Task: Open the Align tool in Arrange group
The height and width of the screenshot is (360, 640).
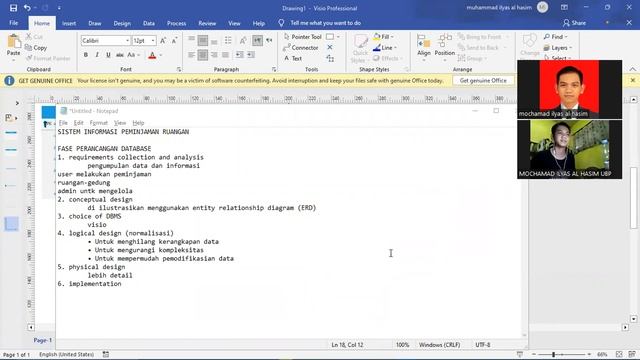Action: (x=424, y=46)
